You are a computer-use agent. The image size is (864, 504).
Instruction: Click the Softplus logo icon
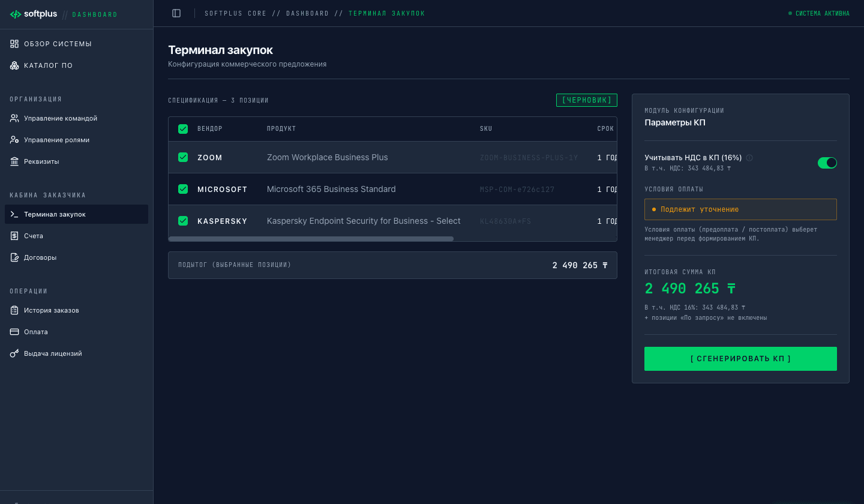pyautogui.click(x=16, y=14)
